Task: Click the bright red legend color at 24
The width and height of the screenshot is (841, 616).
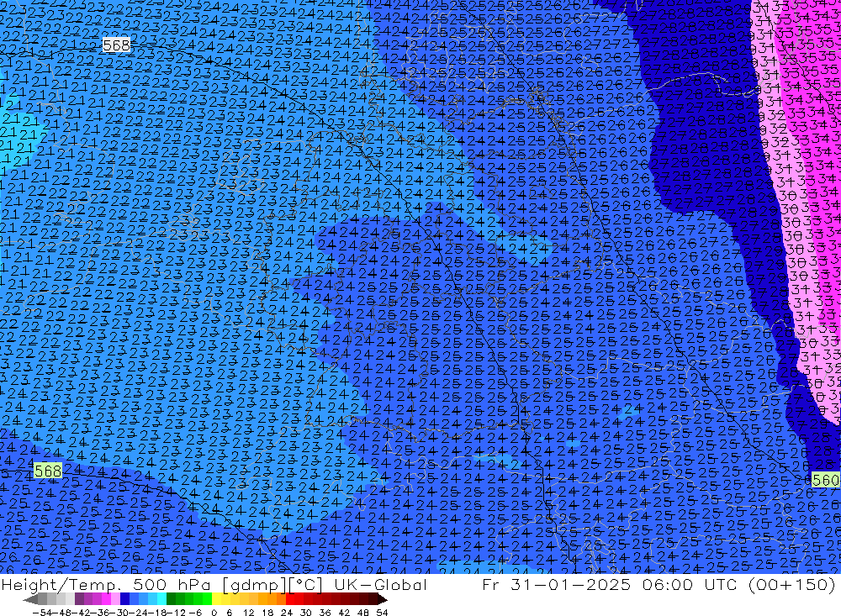Action: pos(290,599)
